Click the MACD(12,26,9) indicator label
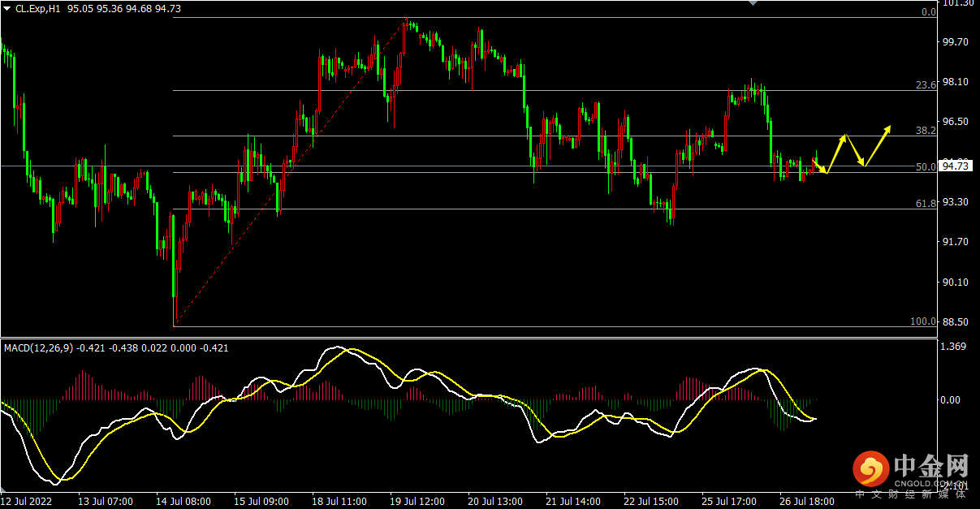980x509 pixels. coord(39,348)
